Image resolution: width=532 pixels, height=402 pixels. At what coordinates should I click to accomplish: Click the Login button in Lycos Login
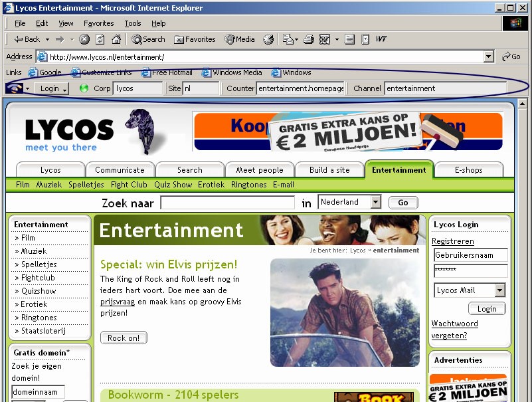coord(487,309)
